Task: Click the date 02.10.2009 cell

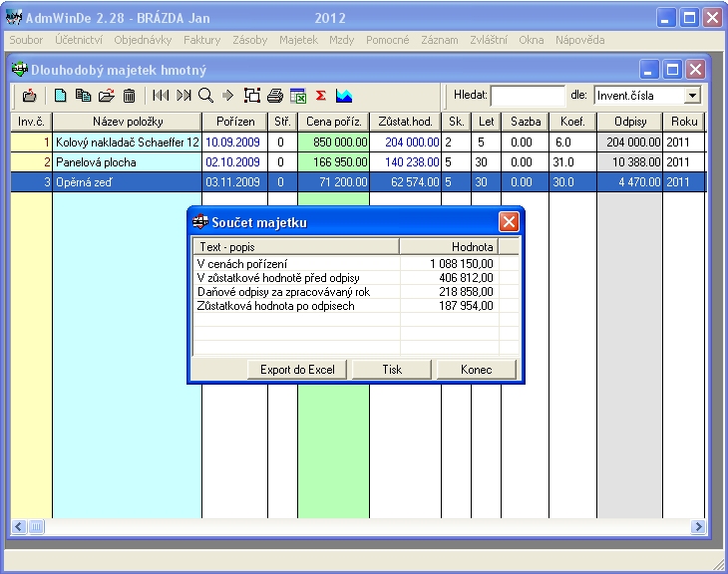Action: pos(235,162)
